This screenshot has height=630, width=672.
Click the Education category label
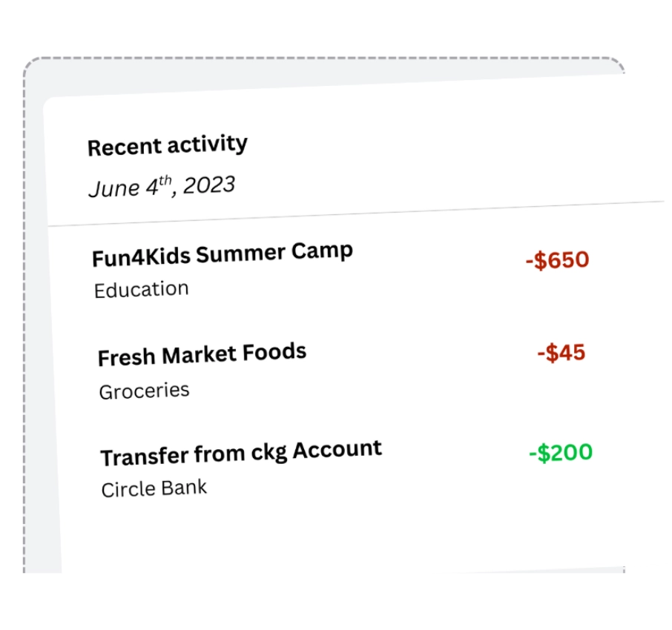coord(141,289)
